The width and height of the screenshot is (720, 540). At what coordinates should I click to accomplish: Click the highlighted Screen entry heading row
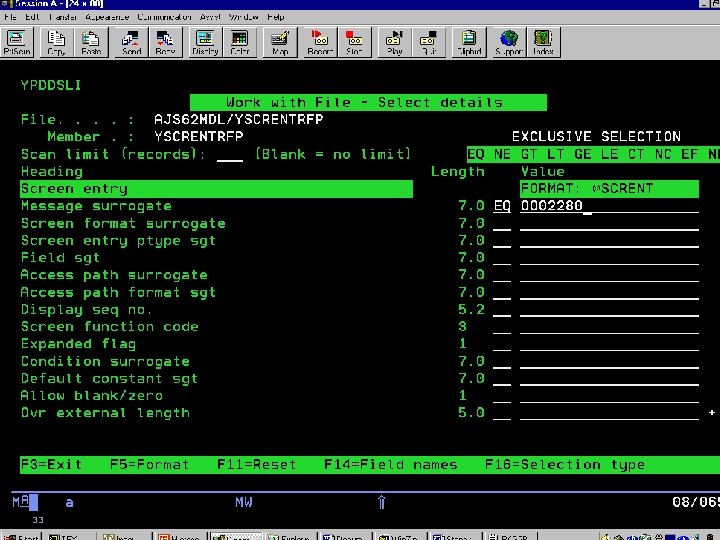(216, 189)
